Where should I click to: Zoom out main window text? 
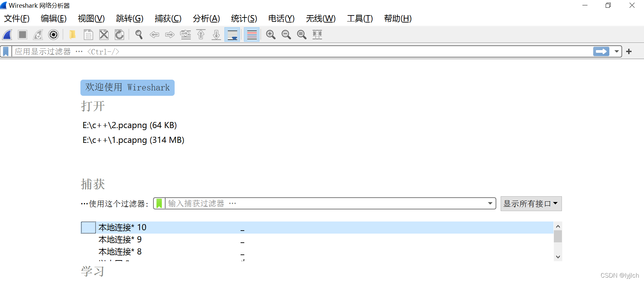286,35
